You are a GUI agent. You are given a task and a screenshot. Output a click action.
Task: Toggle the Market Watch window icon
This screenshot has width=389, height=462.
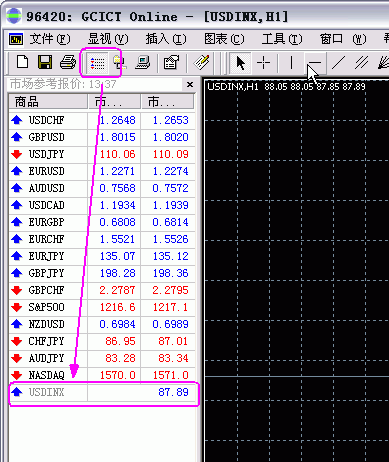tap(97, 63)
